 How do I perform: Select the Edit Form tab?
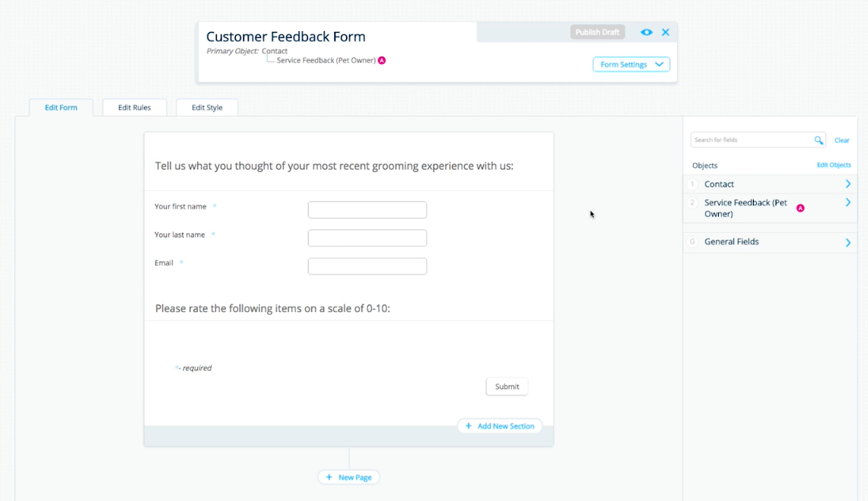(x=61, y=107)
